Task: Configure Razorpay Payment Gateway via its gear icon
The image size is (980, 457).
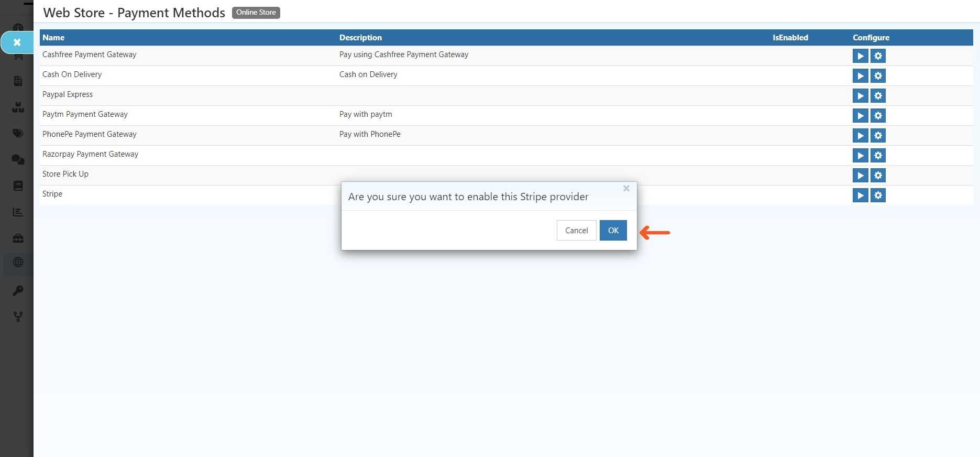Action: coord(878,155)
